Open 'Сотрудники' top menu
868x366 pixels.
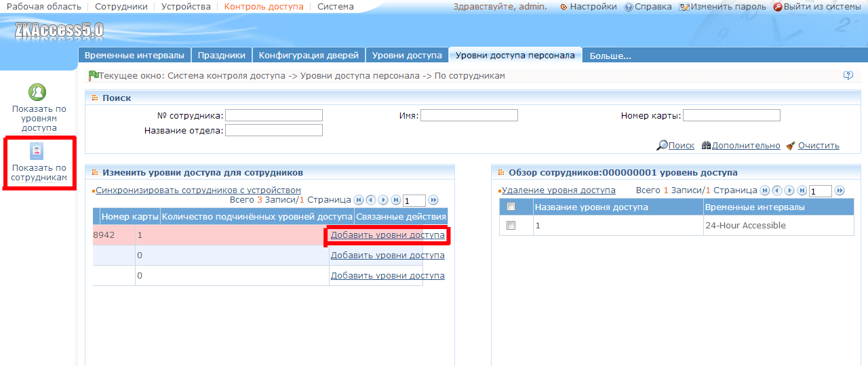(121, 6)
